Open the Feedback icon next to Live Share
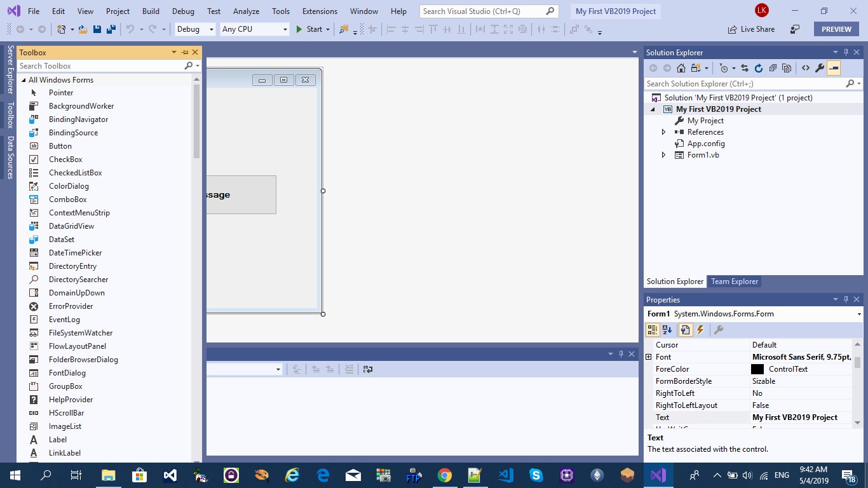The width and height of the screenshot is (868, 488). (794, 29)
